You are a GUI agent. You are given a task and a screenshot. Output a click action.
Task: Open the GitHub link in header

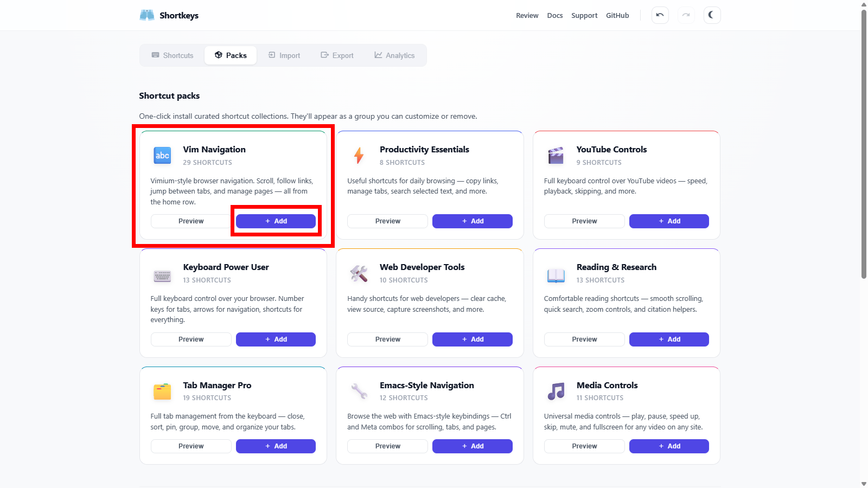pyautogui.click(x=617, y=16)
